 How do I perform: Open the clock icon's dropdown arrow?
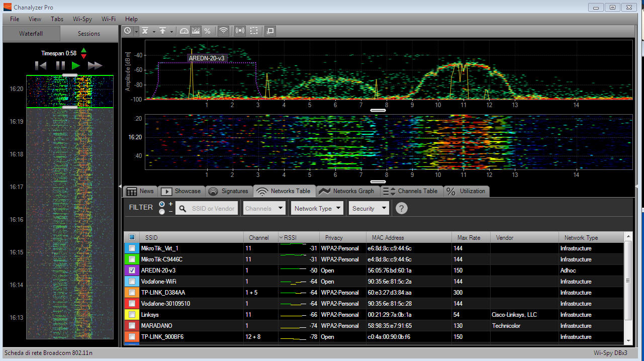click(135, 31)
